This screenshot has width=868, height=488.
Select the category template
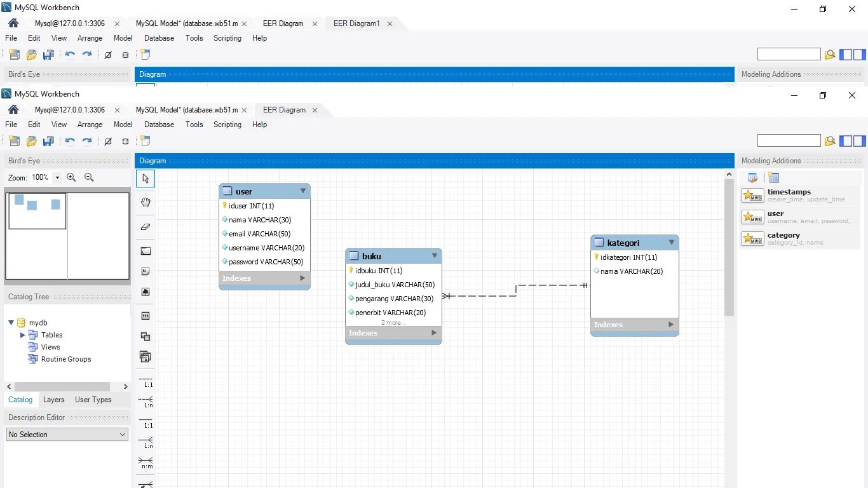[800, 238]
